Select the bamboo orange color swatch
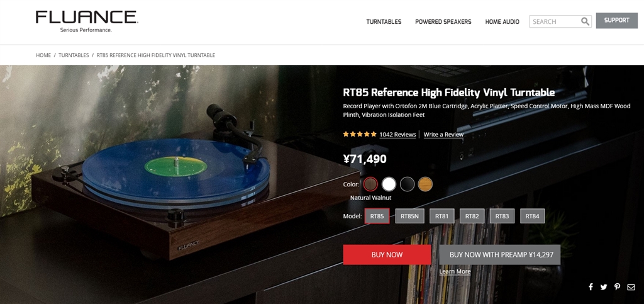Viewport: 644px width, 304px height. click(425, 184)
